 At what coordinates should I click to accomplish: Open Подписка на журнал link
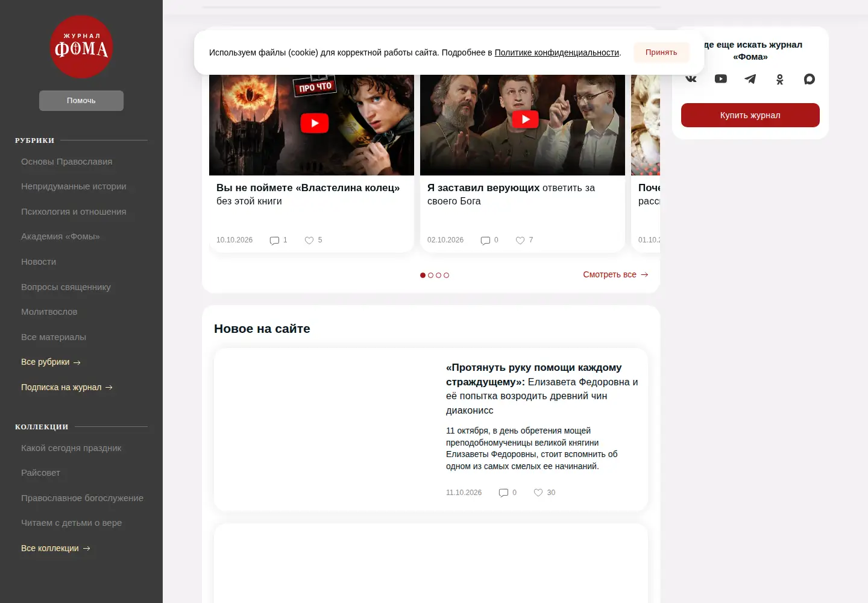[x=67, y=387]
